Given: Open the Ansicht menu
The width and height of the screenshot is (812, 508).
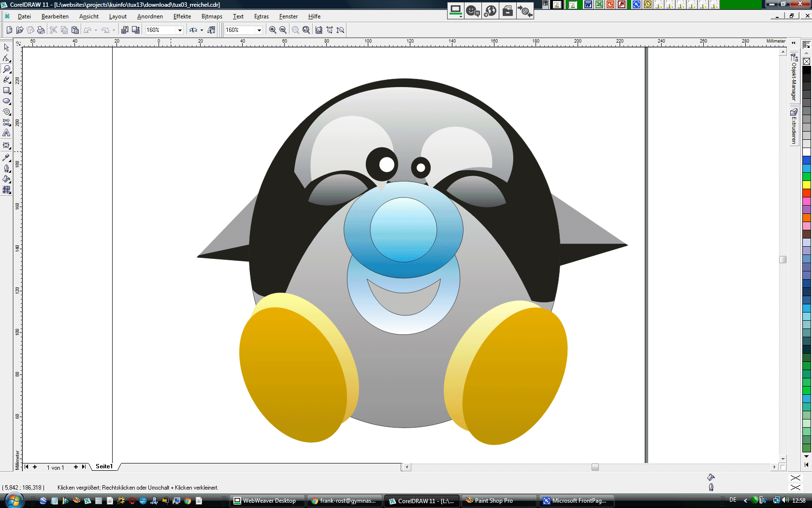Looking at the screenshot, I should click(x=89, y=16).
